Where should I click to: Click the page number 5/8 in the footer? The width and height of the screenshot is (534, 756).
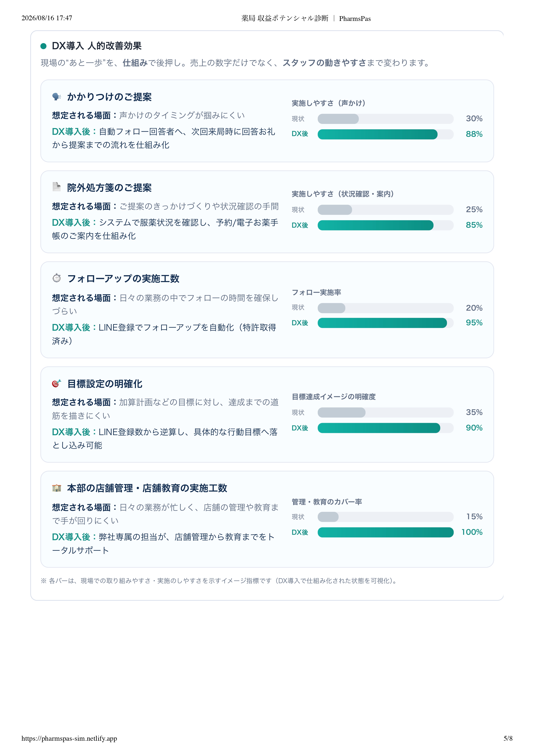pos(508,738)
